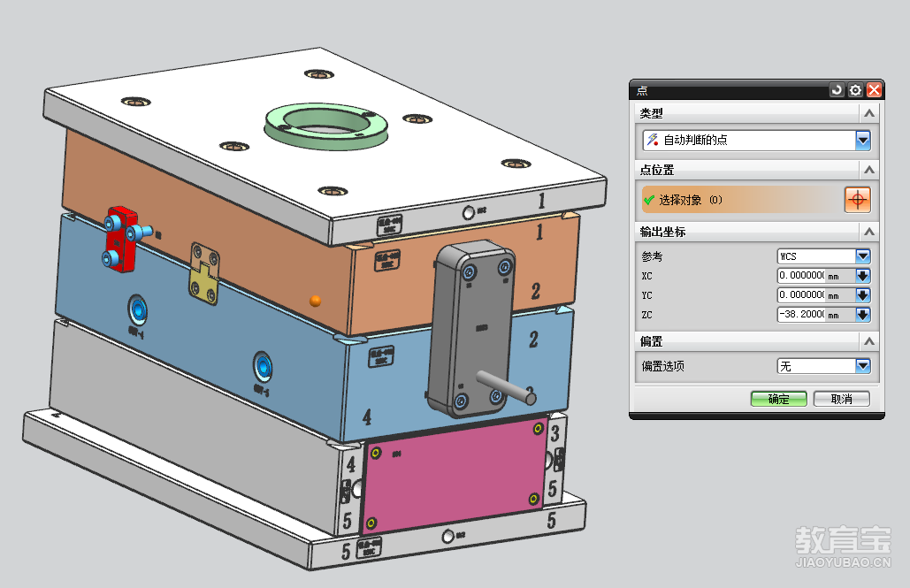
Task: Select the red bracket on mold side
Action: 122,239
